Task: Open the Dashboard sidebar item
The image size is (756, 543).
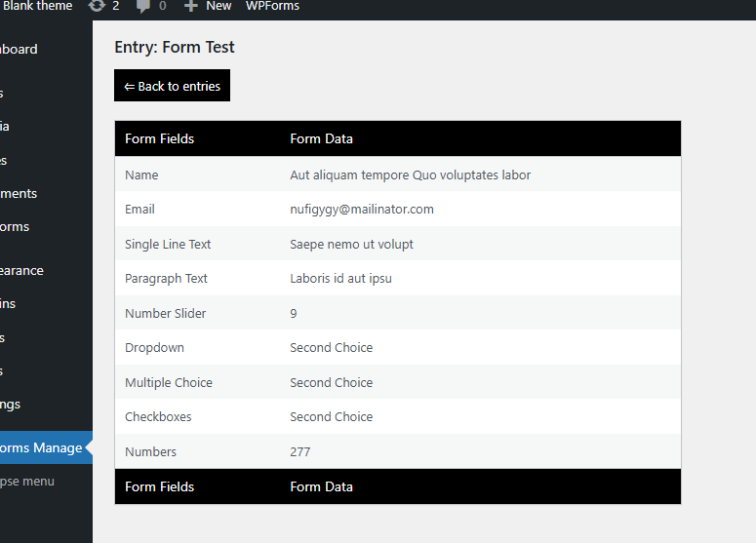Action: tap(19, 49)
